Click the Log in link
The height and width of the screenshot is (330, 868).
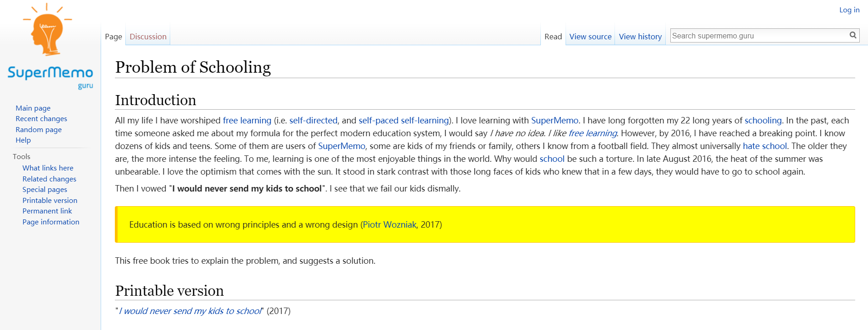click(849, 10)
